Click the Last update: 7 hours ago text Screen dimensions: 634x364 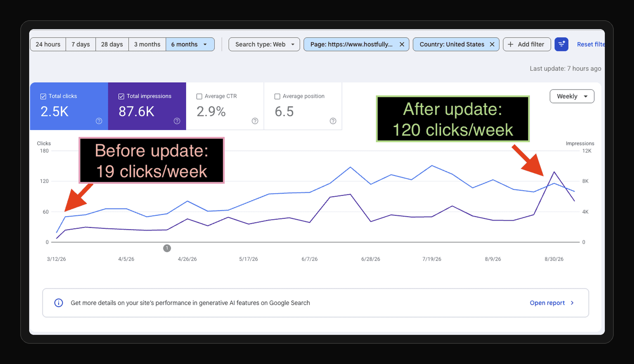tap(565, 69)
